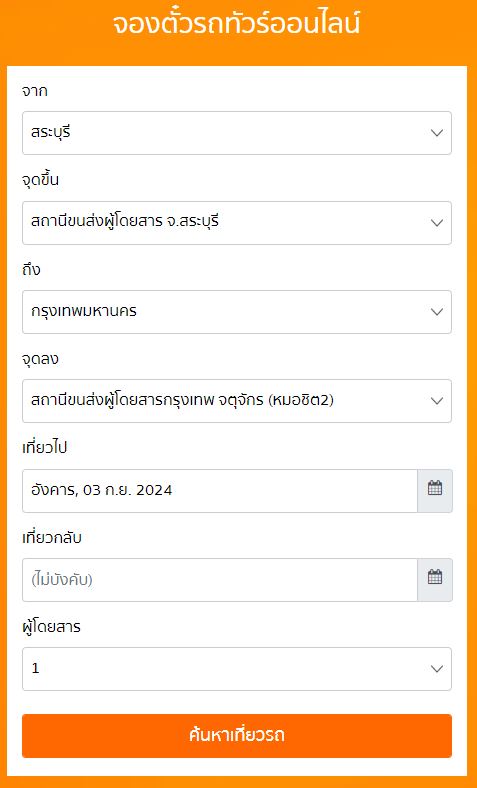Image resolution: width=477 pixels, height=788 pixels.
Task: Open the จุดลง drop-off point dropdown
Action: (237, 401)
